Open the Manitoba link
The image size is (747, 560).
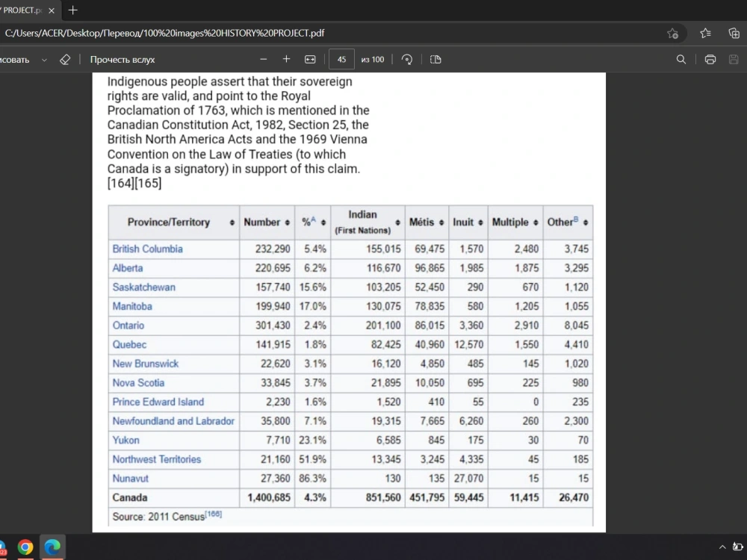point(132,306)
